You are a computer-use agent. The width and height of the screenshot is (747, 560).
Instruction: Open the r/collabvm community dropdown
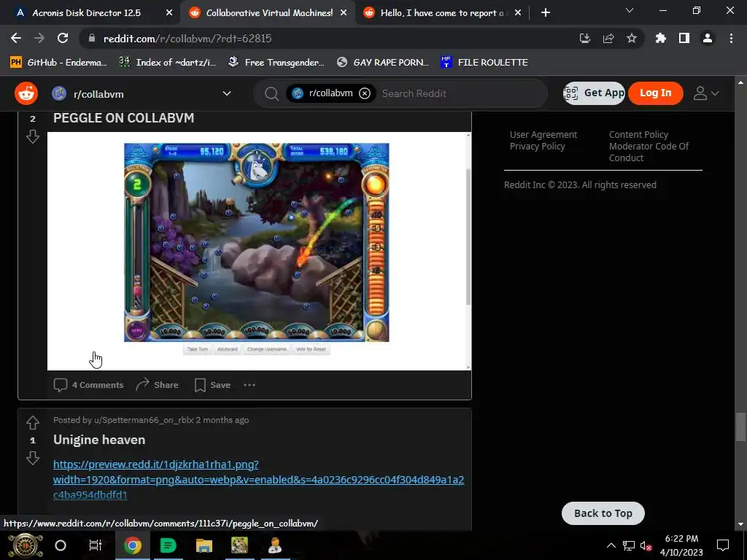[227, 94]
